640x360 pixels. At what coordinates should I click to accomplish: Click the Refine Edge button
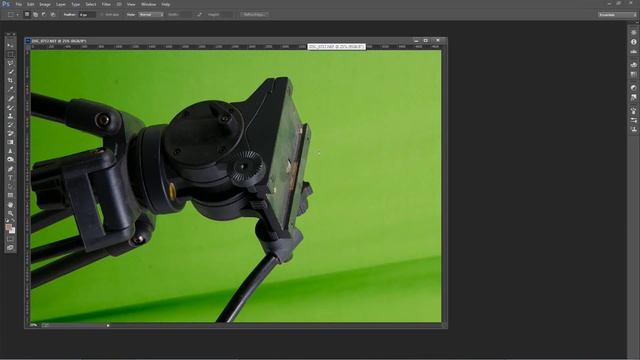pyautogui.click(x=253, y=14)
